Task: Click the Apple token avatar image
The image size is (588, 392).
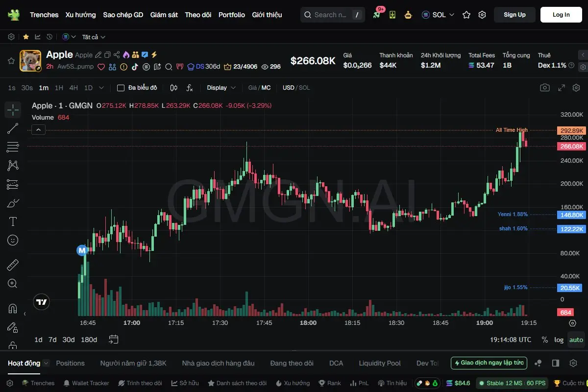Action: [30, 61]
